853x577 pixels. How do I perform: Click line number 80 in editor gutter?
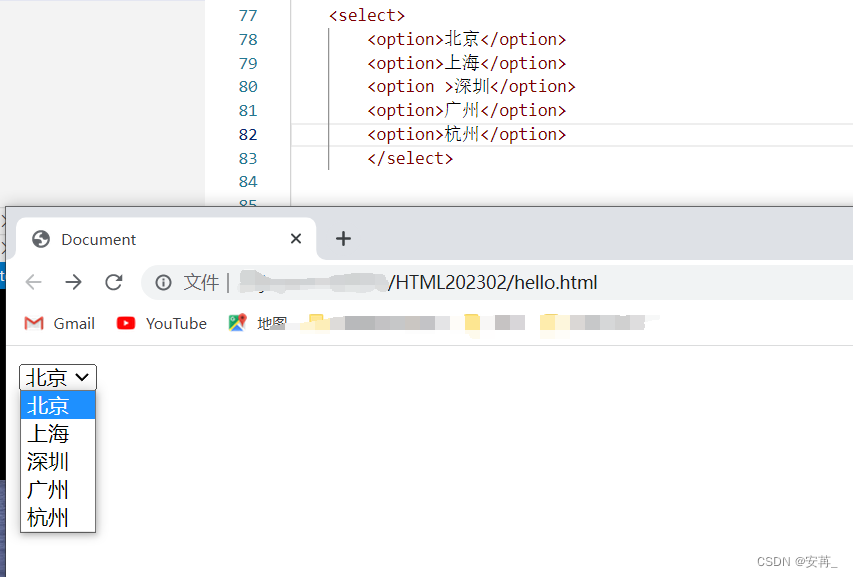pos(248,86)
